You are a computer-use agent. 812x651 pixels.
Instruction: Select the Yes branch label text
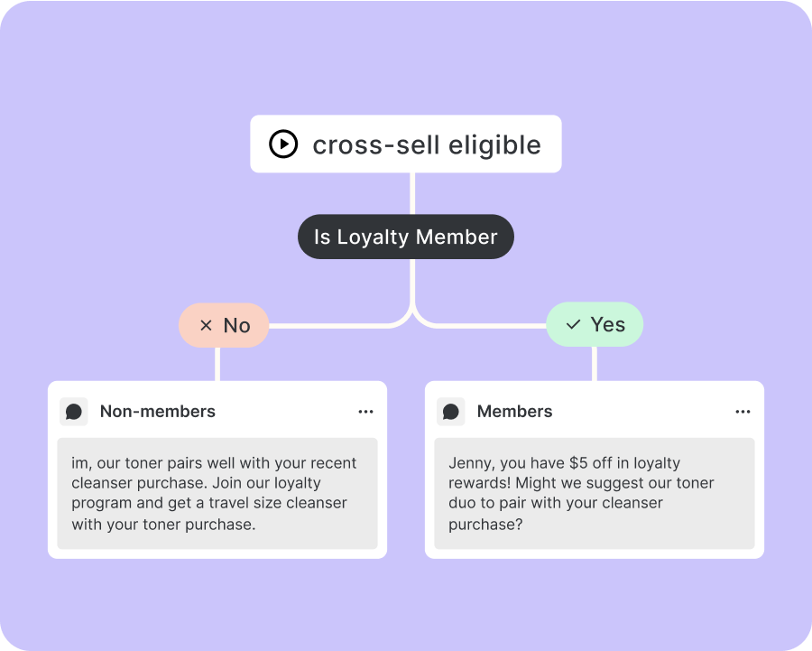pyautogui.click(x=607, y=324)
